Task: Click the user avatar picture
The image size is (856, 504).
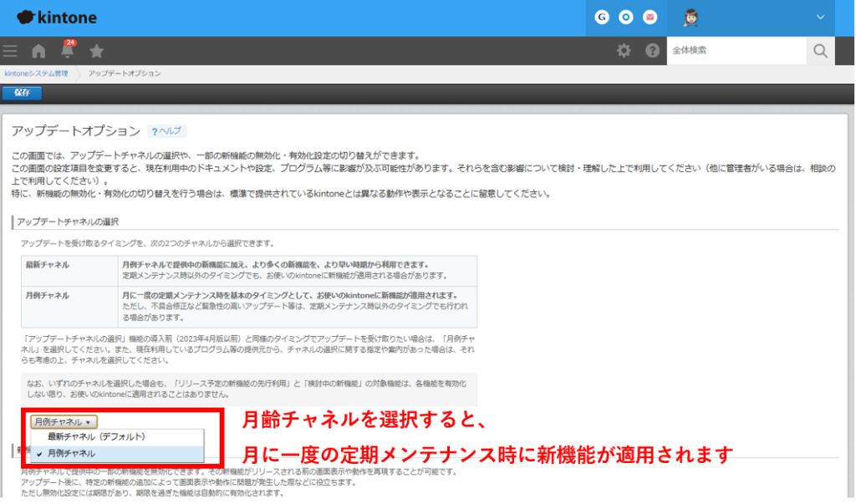Action: tap(691, 17)
